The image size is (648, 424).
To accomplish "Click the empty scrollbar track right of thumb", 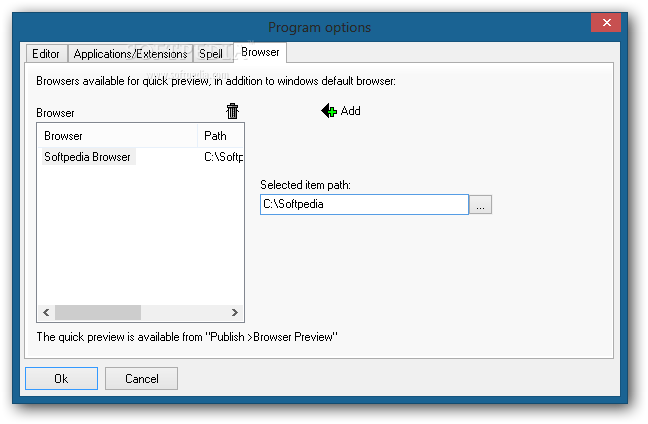I will tap(183, 312).
